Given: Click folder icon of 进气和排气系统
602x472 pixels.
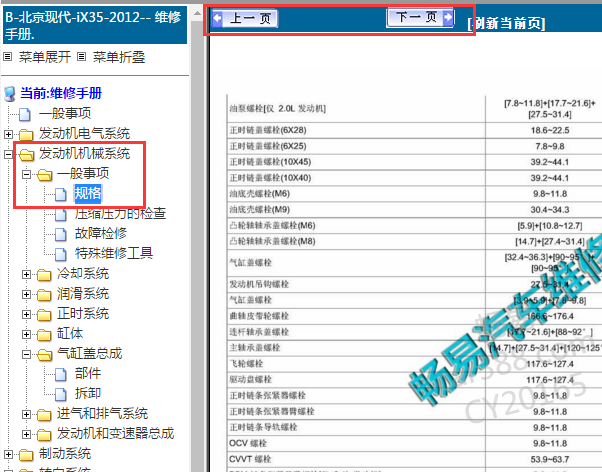Looking at the screenshot, I should 44,415.
